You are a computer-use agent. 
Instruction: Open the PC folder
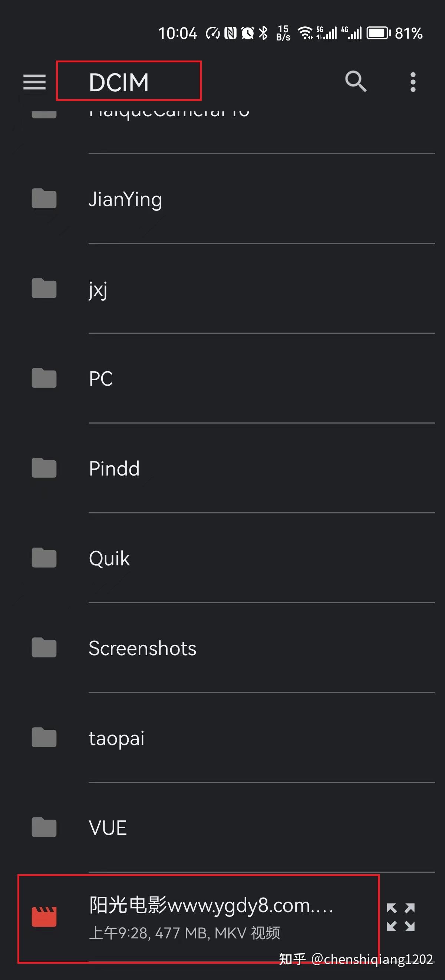point(101,379)
